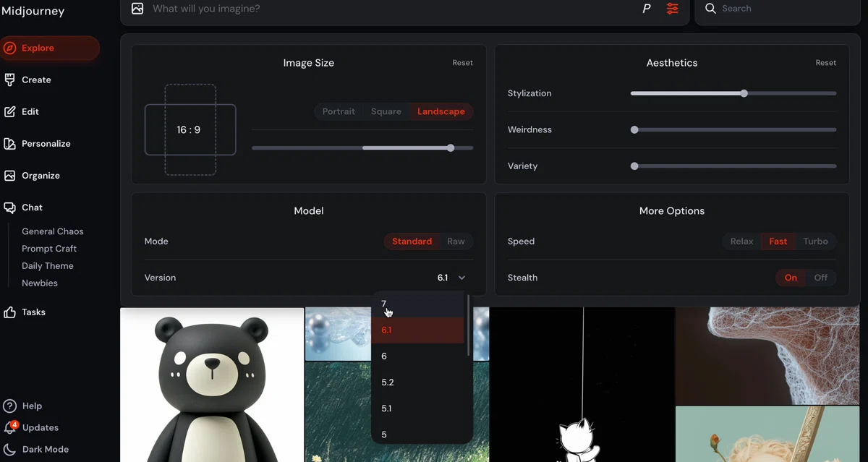Click the Updates bell icon with badge
This screenshot has height=462, width=868.
[x=10, y=427]
